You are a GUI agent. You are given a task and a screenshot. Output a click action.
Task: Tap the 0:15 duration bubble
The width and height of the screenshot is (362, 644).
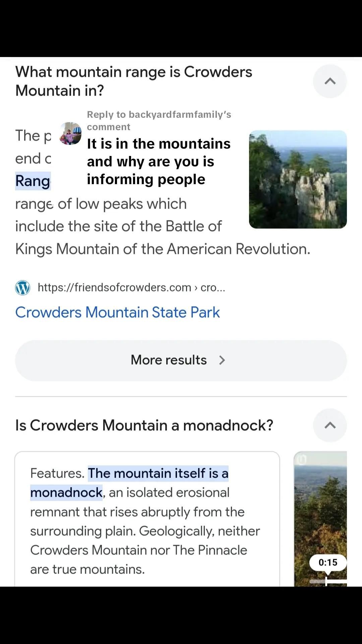[x=328, y=562]
